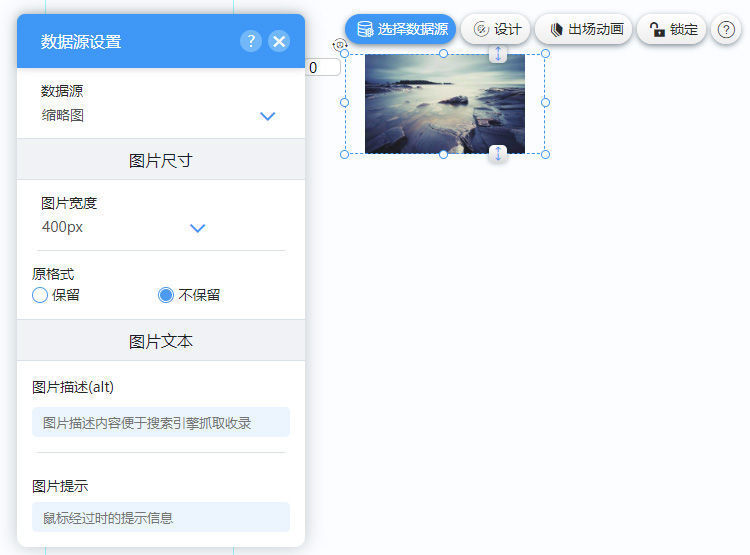Screen dimensions: 750x555
Task: Click the 图片宽度 label
Action: click(x=69, y=203)
